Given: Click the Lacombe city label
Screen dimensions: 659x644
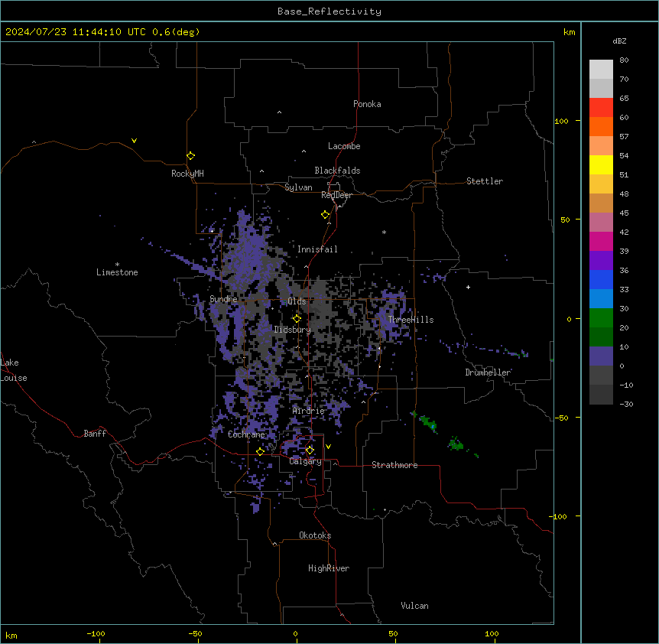Looking at the screenshot, I should pyautogui.click(x=344, y=146).
